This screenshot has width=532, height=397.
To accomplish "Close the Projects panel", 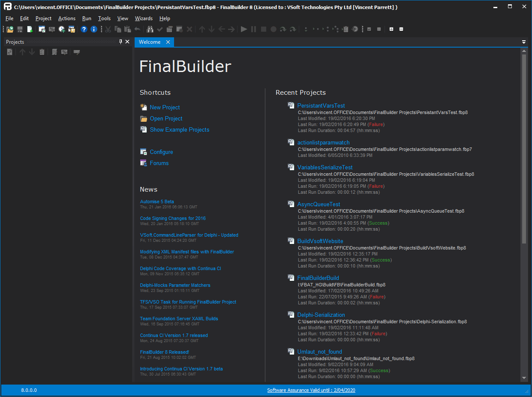I will tap(127, 42).
